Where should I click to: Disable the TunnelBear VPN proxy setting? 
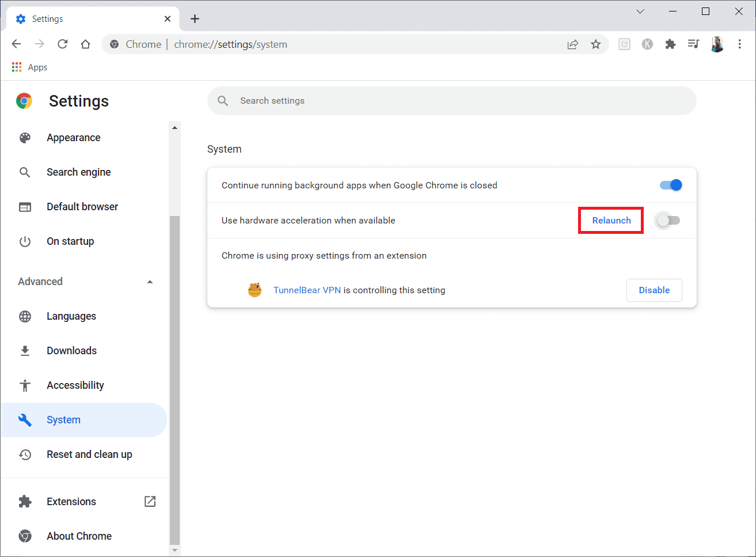point(654,290)
